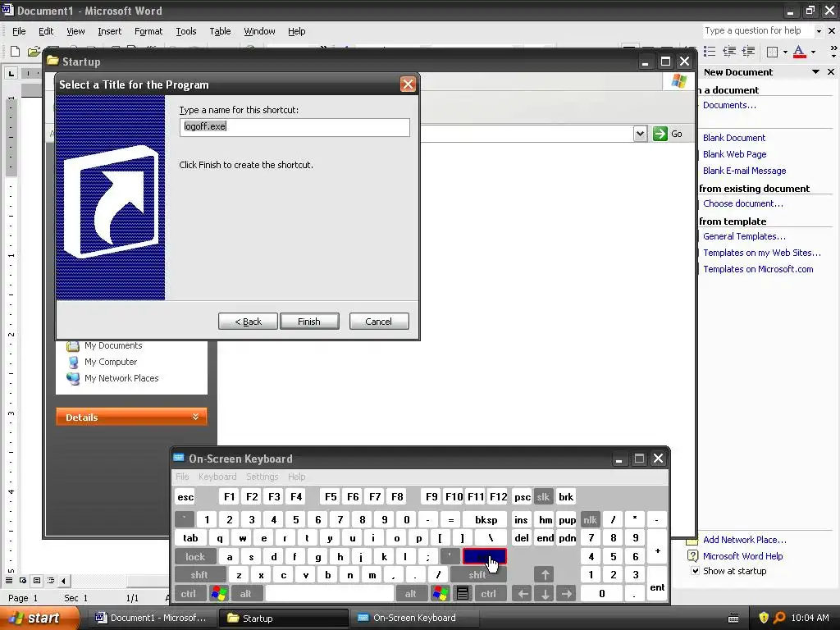Click the Blank Web Page link
Screen dimensions: 840x630
[x=734, y=154]
